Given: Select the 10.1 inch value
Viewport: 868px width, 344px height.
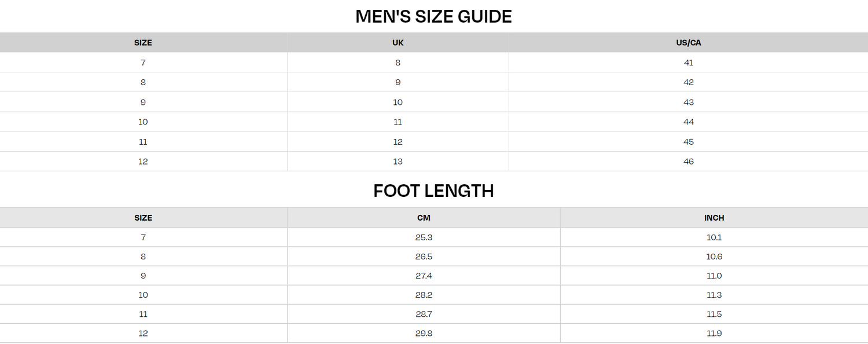Looking at the screenshot, I should [714, 237].
